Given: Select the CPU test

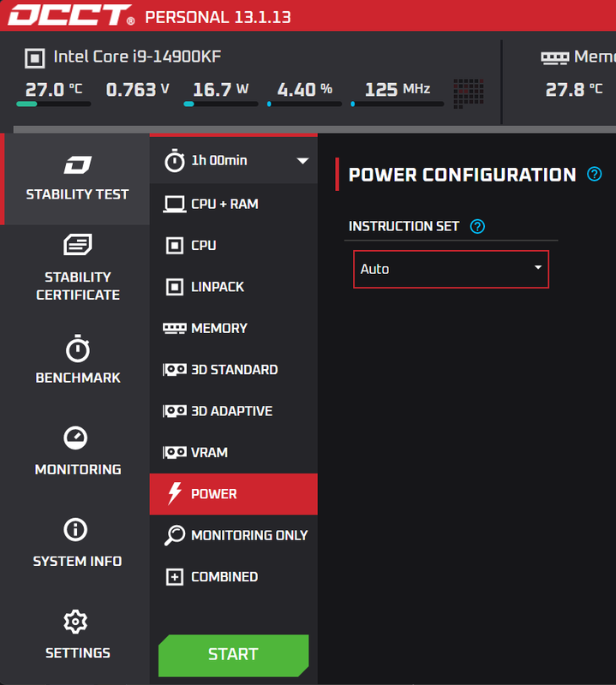Looking at the screenshot, I should coord(233,246).
